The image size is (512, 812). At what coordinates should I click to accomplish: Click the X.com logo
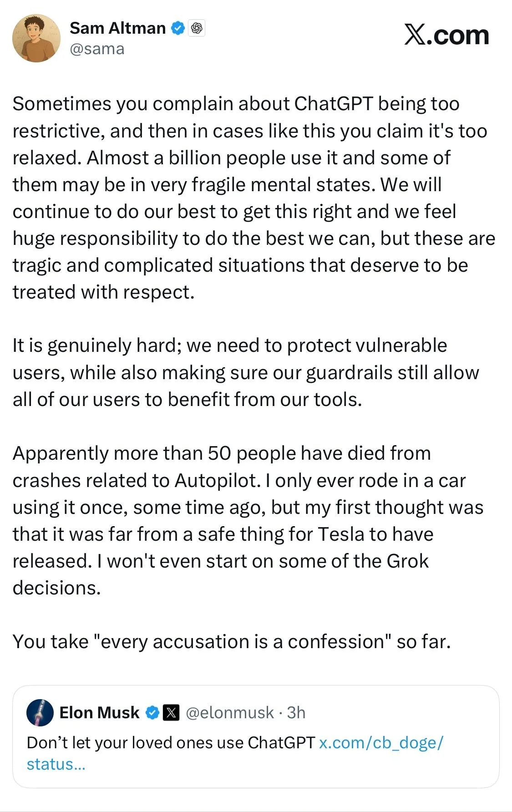pos(446,36)
